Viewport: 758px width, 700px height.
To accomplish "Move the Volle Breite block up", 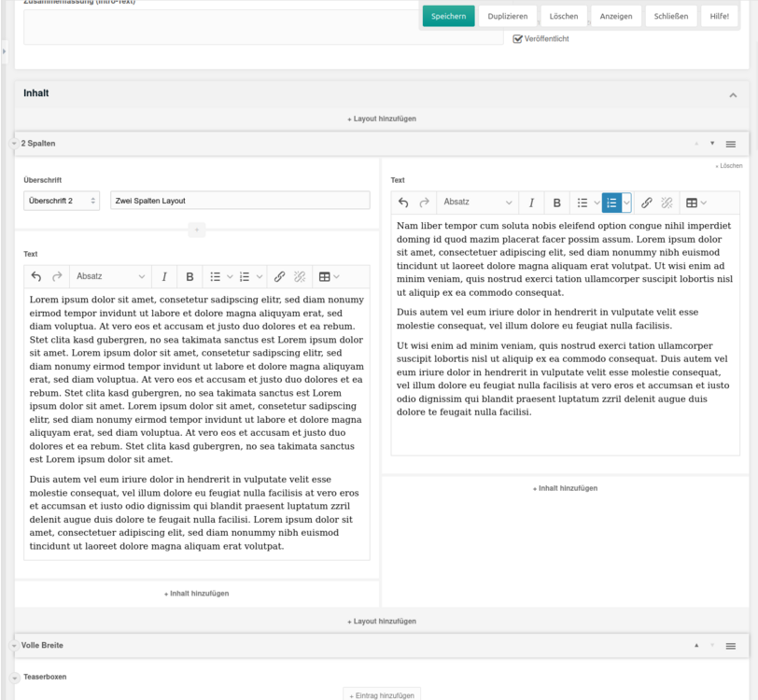I will [x=696, y=645].
